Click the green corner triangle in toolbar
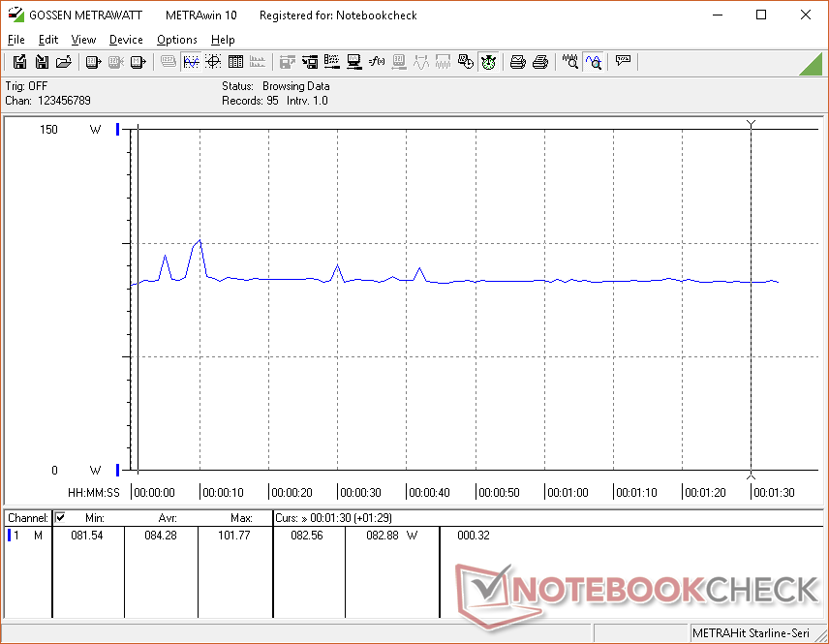The width and height of the screenshot is (829, 644). (811, 64)
